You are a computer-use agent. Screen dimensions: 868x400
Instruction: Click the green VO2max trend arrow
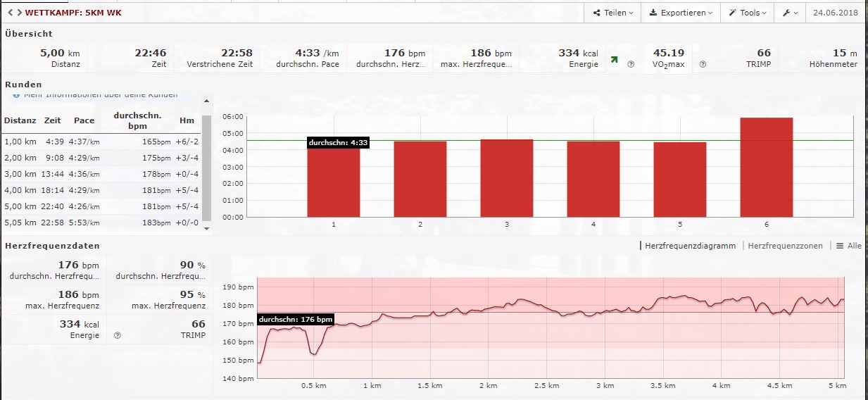point(614,61)
